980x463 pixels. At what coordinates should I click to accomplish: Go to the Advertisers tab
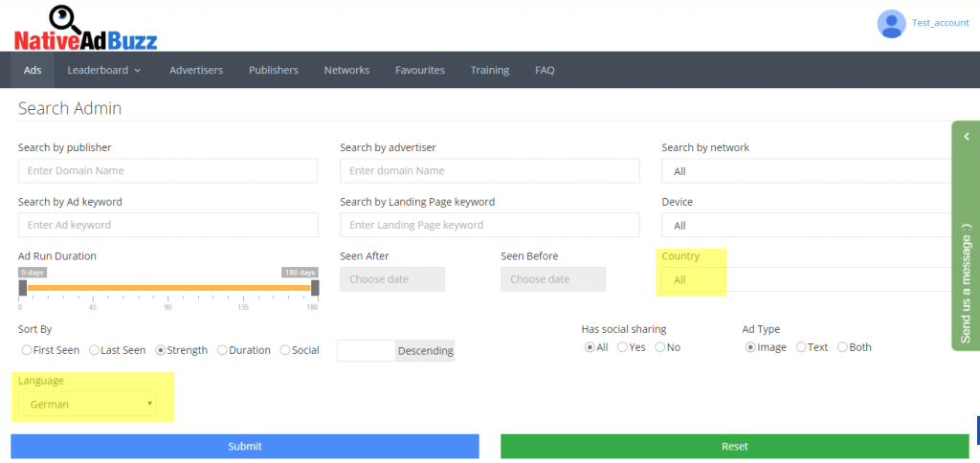coord(196,70)
